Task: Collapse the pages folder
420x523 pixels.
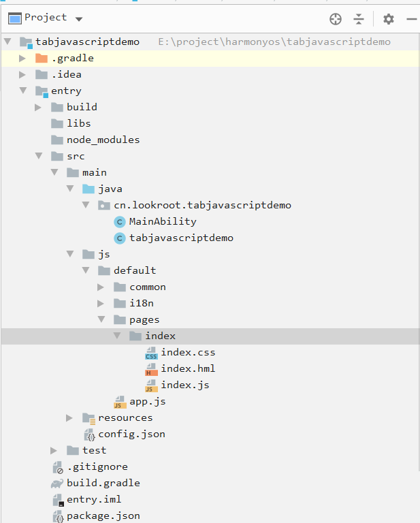Action: pos(101,319)
